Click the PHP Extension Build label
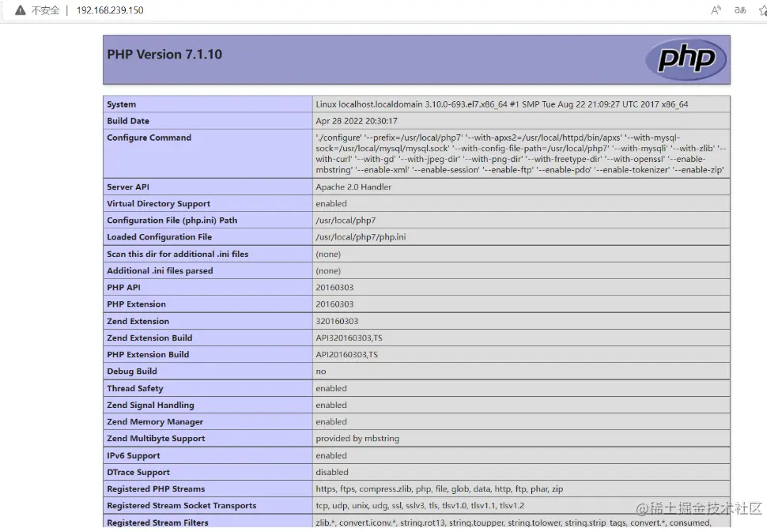This screenshot has height=532, width=778. click(x=148, y=354)
